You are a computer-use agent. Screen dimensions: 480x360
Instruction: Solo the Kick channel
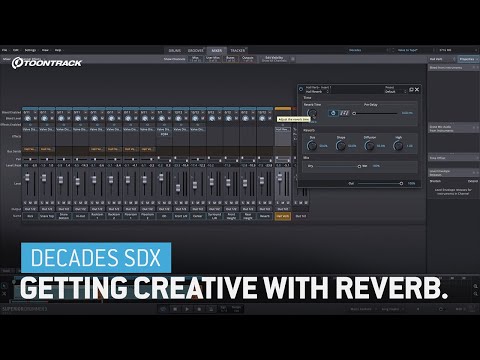tap(25, 203)
